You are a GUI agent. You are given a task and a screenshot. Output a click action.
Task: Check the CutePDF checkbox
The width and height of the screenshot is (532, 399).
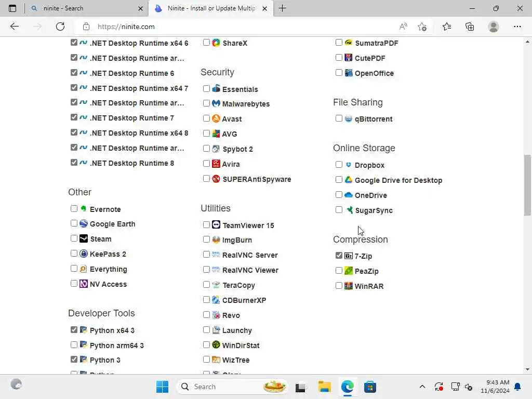tap(339, 57)
